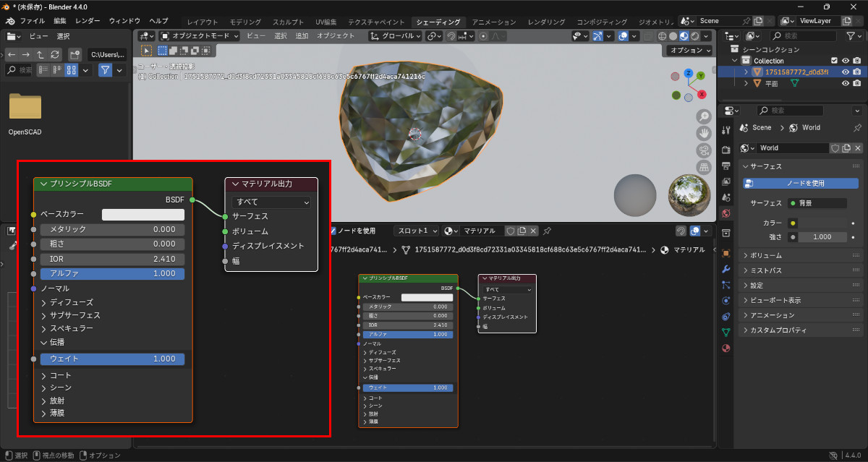The image size is (868, 462).
Task: Open the Object Data tab green triangle icon
Action: click(726, 332)
